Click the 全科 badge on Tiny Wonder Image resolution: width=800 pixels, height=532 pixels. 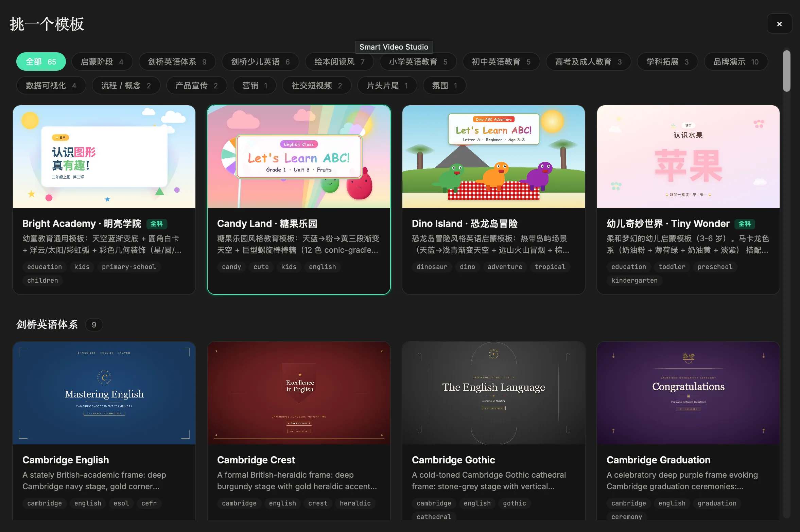[745, 224]
